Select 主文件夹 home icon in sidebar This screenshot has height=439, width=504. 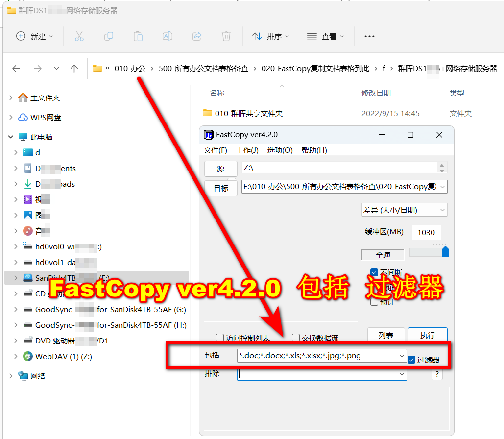pos(23,98)
